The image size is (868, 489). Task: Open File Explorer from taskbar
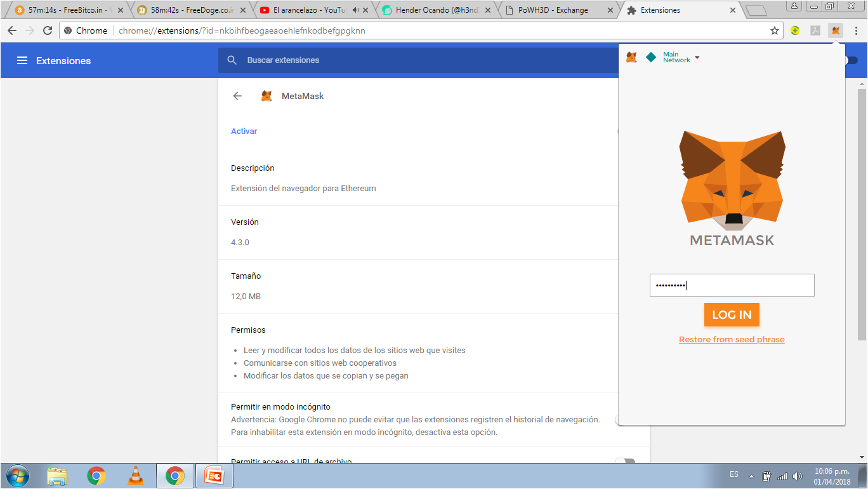click(x=57, y=476)
